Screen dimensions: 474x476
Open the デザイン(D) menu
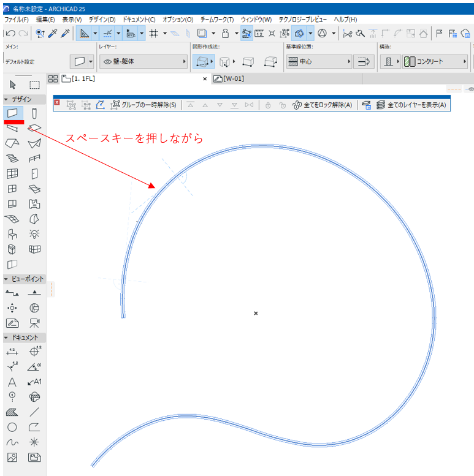[x=102, y=20]
